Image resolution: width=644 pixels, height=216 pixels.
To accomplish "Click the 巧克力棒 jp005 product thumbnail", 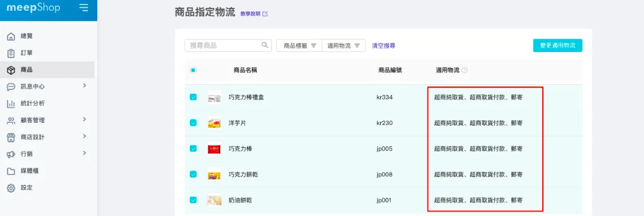I will point(215,149).
